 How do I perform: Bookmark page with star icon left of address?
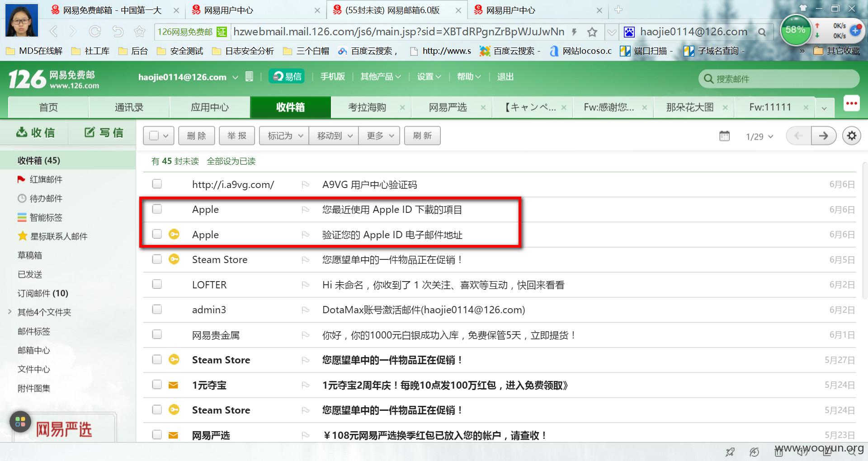coord(140,32)
